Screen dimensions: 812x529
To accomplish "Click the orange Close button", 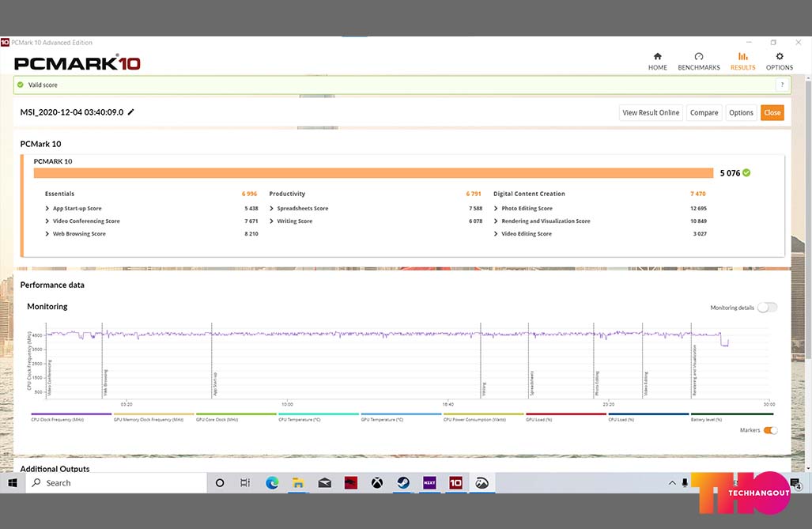I will (x=772, y=112).
